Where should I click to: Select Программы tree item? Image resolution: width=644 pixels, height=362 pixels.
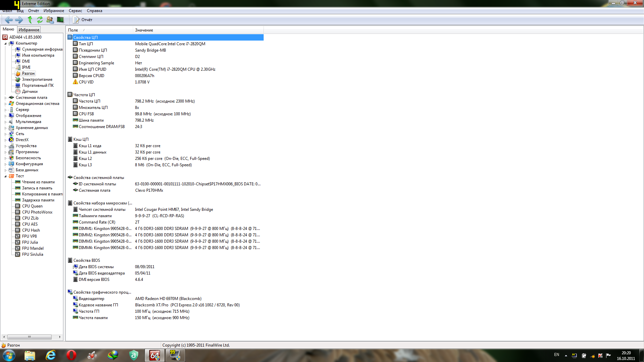pyautogui.click(x=27, y=152)
